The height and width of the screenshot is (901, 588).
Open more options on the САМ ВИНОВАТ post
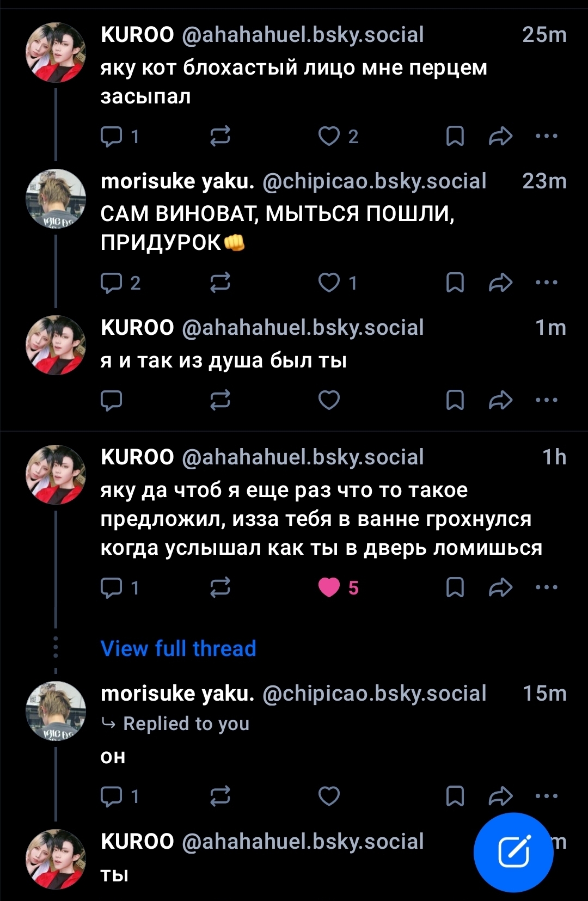tap(546, 283)
